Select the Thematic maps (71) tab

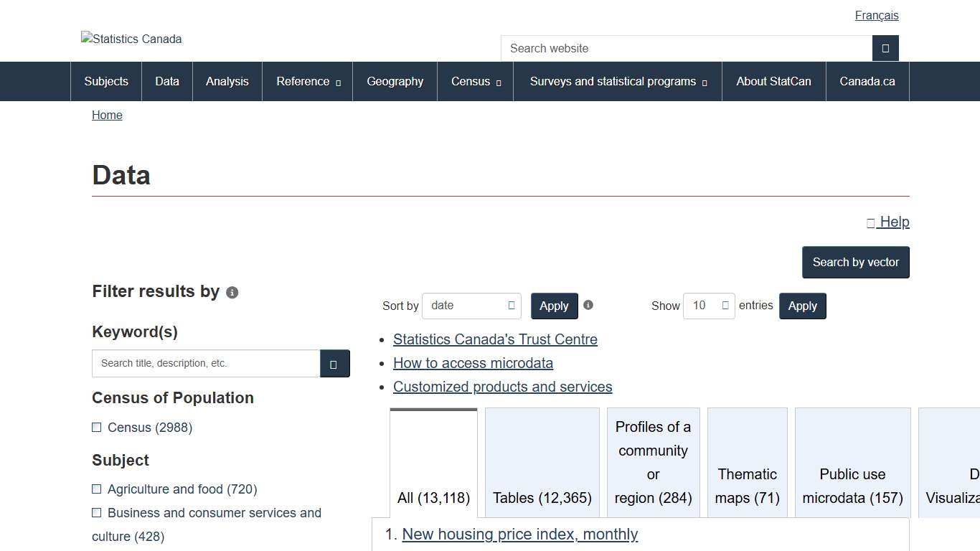747,485
